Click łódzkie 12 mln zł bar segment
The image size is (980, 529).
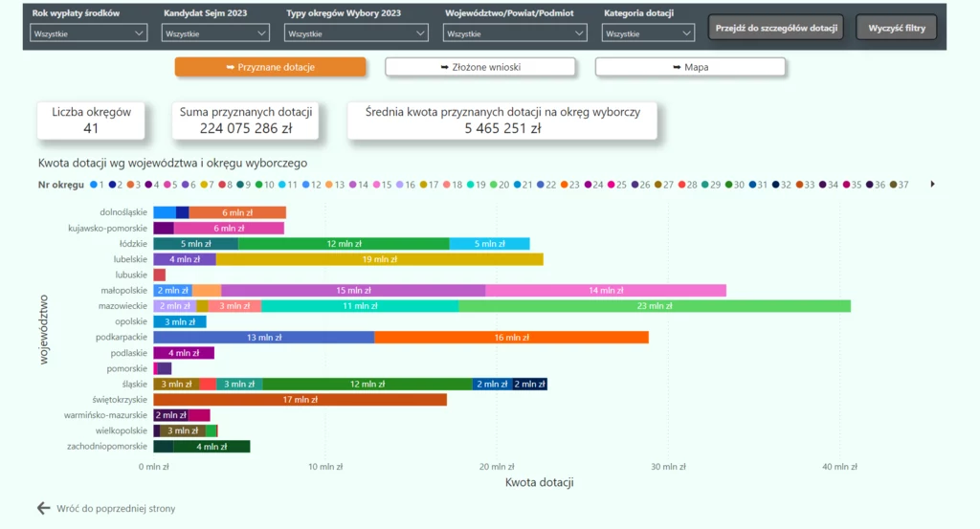[x=344, y=244]
